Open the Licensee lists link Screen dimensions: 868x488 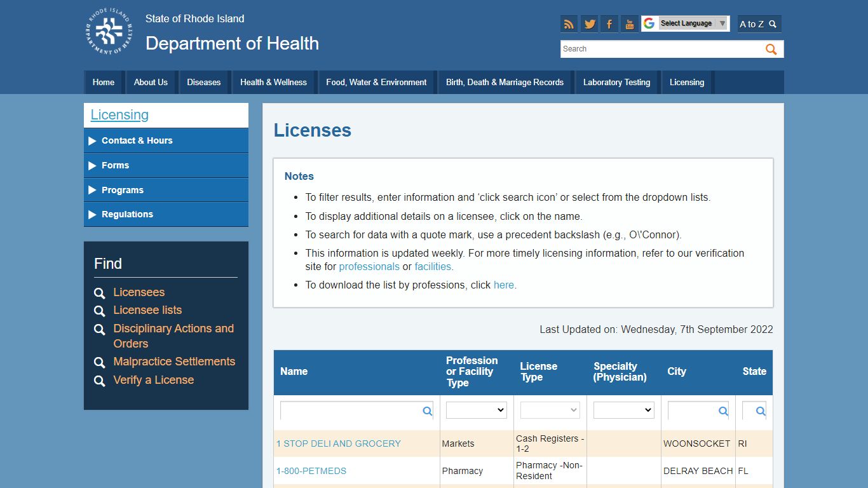147,310
